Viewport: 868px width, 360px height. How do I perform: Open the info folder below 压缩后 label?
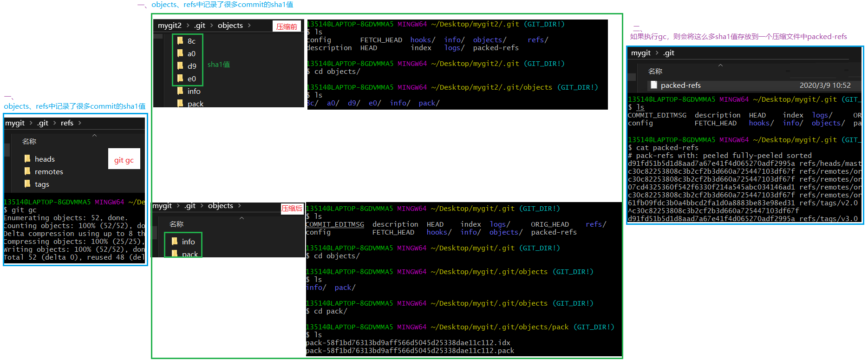point(188,242)
